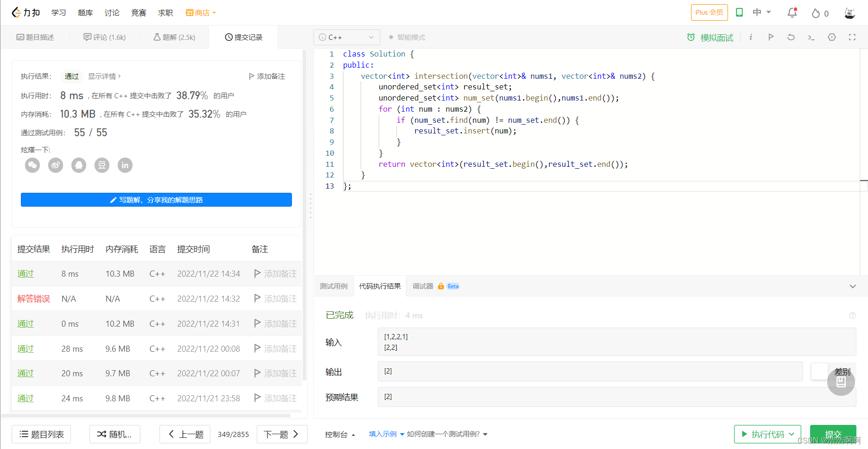Share result via LinkedIn icon
Screen dimensions: 868x449
coord(125,165)
